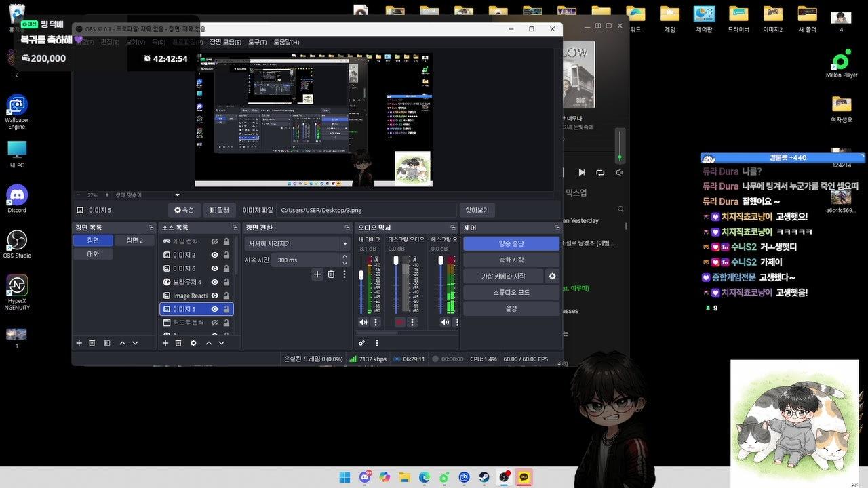The image size is (868, 488).
Task: Open the 서서히 사라지기 transition dropdown
Action: pyautogui.click(x=297, y=243)
